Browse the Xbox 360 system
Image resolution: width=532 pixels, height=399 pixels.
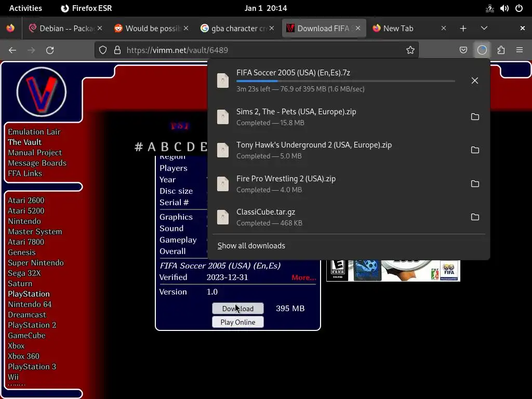(x=23, y=356)
